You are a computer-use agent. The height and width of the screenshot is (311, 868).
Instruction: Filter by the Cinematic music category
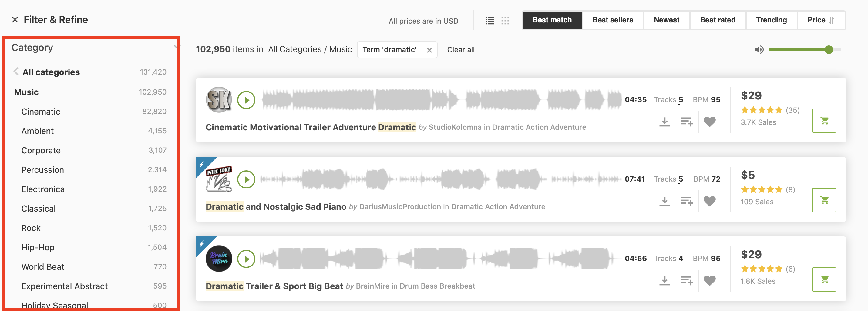(41, 112)
